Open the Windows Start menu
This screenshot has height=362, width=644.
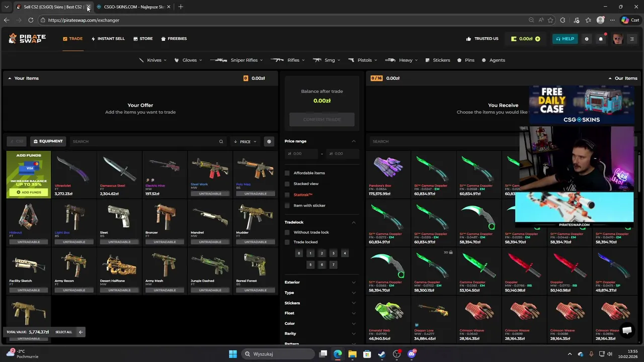(233, 354)
